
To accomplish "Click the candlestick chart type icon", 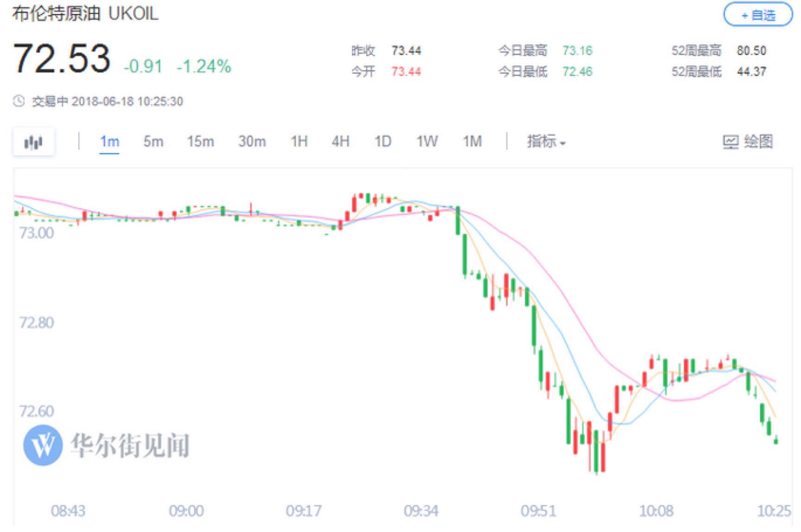I will click(x=33, y=142).
